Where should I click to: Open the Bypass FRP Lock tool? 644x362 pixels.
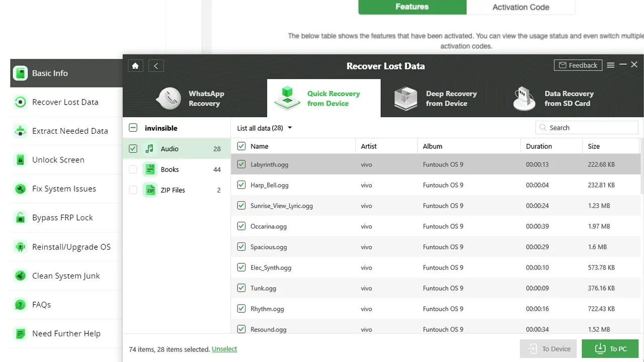click(x=62, y=217)
